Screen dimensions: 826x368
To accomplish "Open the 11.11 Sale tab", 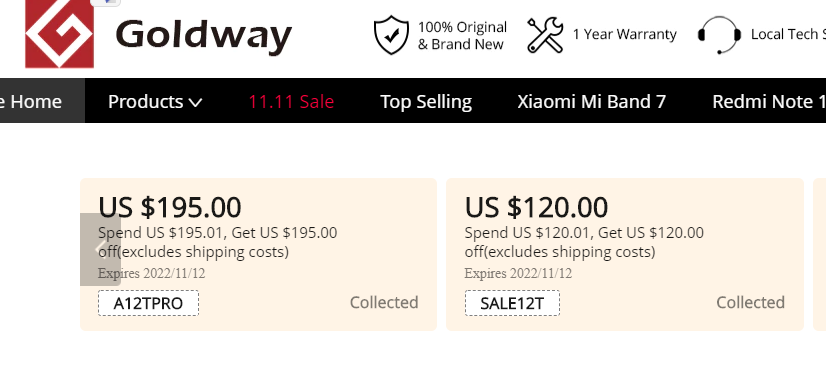I will point(291,101).
